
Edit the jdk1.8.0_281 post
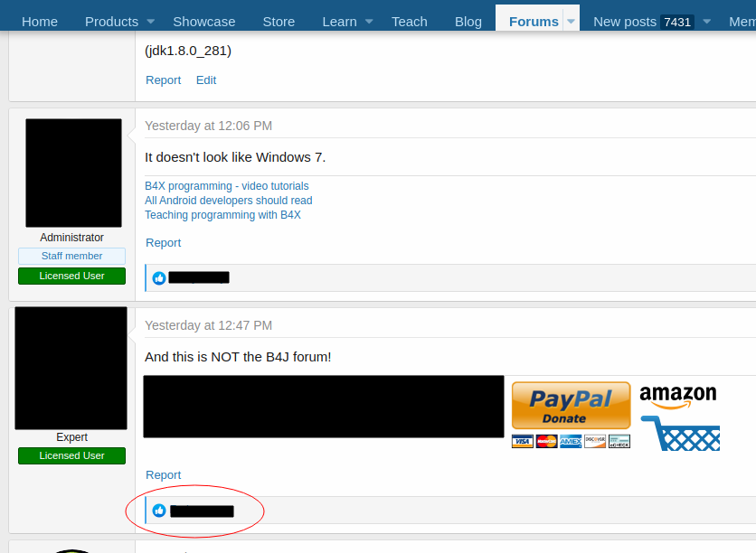pos(206,80)
